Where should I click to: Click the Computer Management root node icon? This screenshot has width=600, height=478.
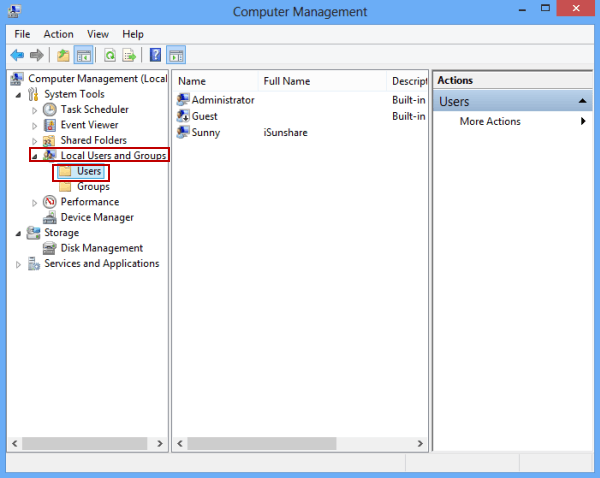pyautogui.click(x=17, y=78)
